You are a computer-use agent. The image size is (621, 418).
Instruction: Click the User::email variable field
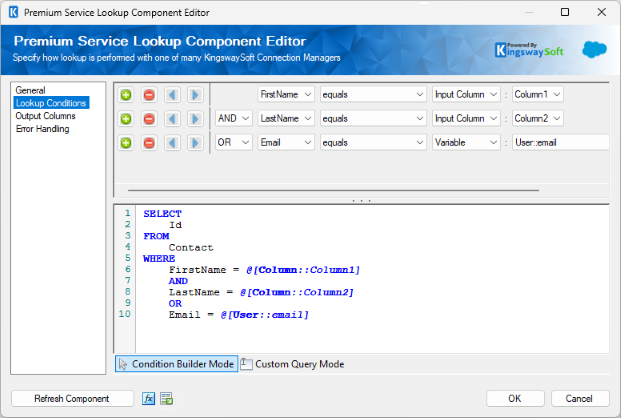click(x=560, y=142)
